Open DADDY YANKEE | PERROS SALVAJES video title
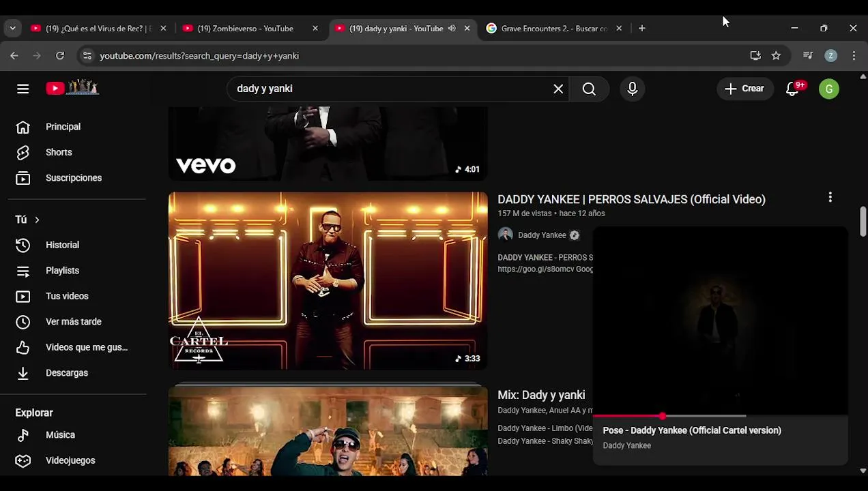The height and width of the screenshot is (491, 868). tap(631, 199)
